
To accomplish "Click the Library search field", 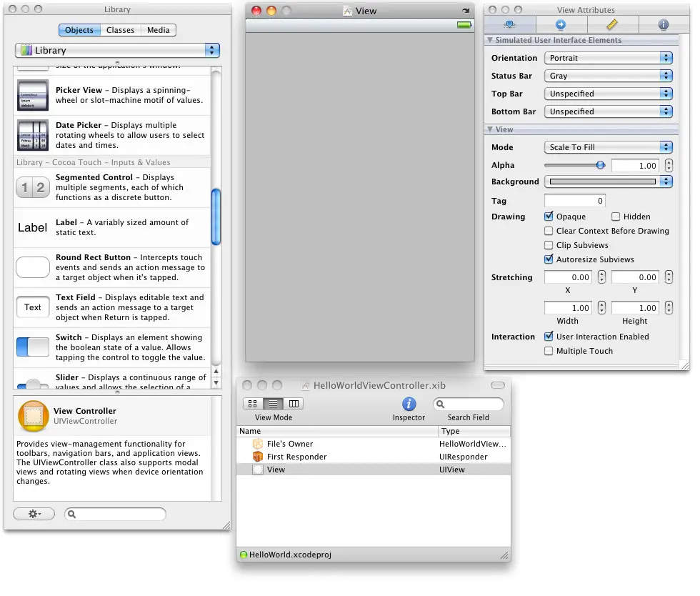I will 114,513.
